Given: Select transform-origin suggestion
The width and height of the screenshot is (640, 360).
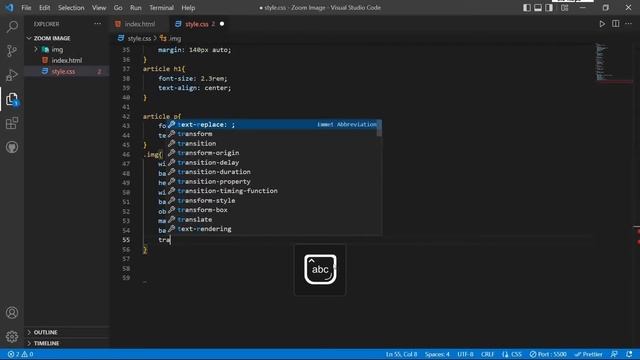Looking at the screenshot, I should tap(273, 153).
